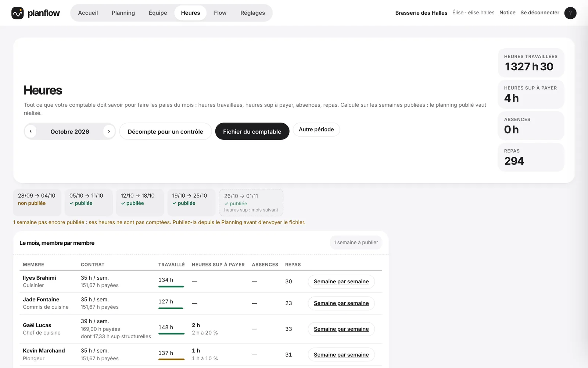Go to previous month chevron
The width and height of the screenshot is (588, 368).
click(x=31, y=131)
